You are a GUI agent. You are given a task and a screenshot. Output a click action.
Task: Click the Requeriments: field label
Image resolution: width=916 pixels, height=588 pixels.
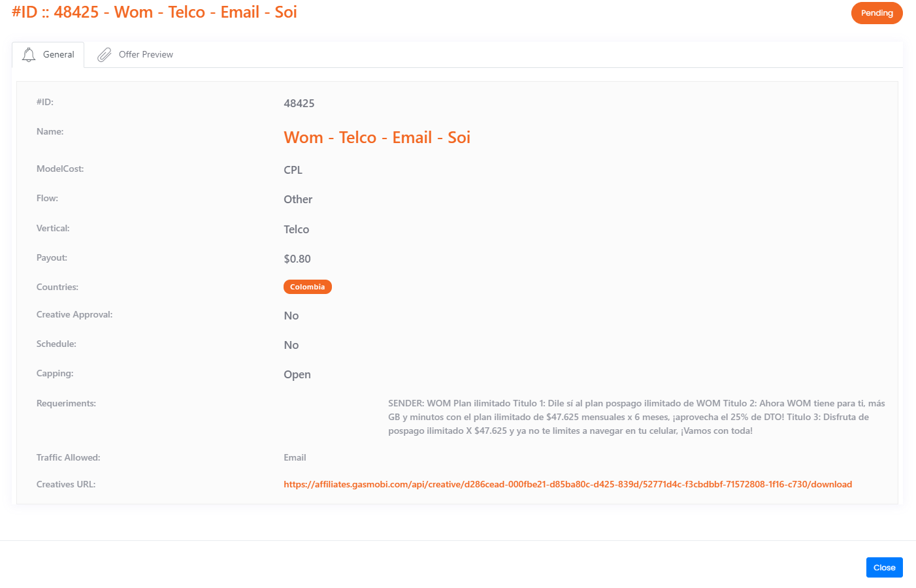coord(66,403)
